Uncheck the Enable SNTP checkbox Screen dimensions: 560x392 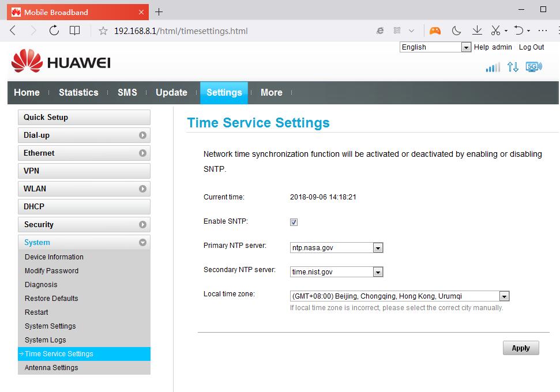point(294,222)
